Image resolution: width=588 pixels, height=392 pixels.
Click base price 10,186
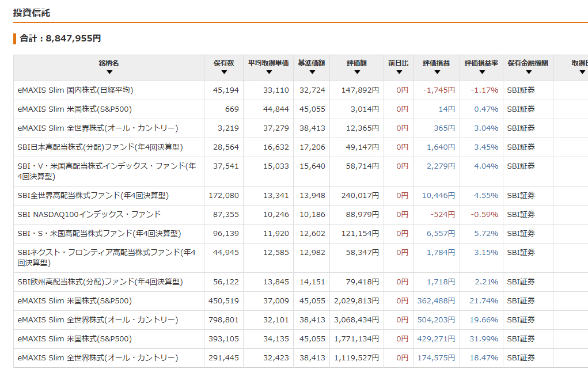point(312,214)
